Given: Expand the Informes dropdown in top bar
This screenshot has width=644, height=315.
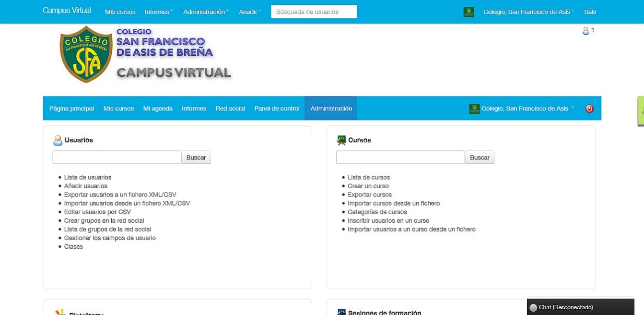Looking at the screenshot, I should coord(159,12).
